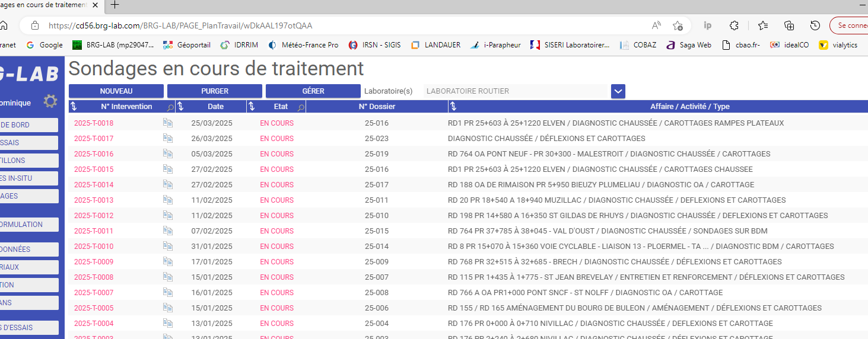Expand the Laboratoire(s) dropdown arrow
Image resolution: width=868 pixels, height=339 pixels.
tap(618, 91)
